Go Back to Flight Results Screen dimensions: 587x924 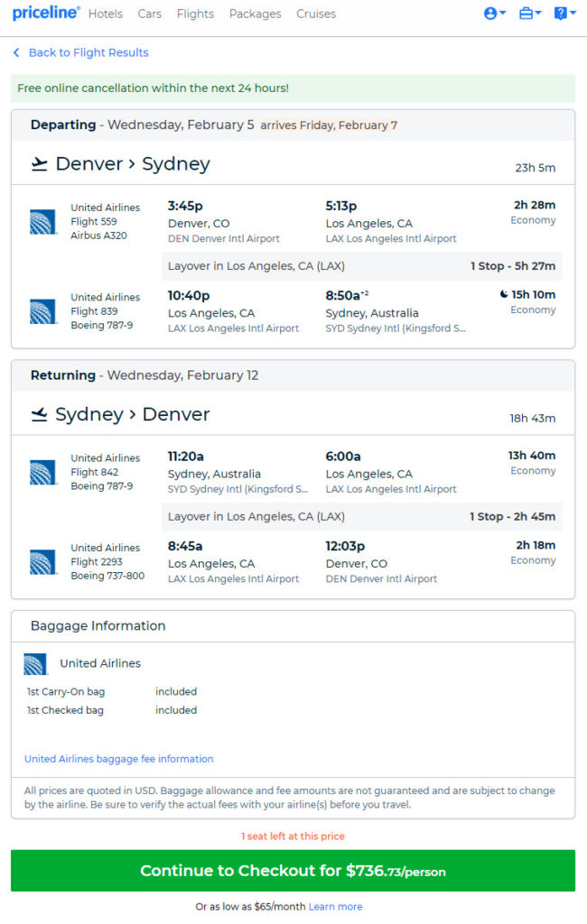coord(89,52)
